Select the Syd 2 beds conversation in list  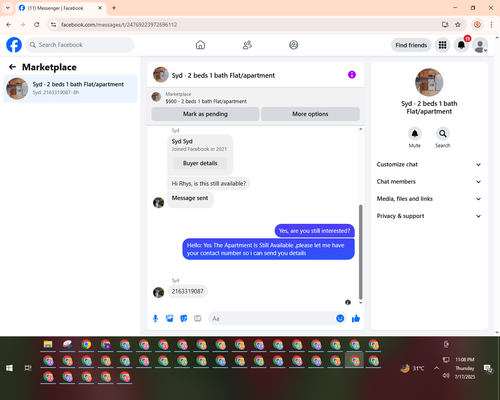70,88
